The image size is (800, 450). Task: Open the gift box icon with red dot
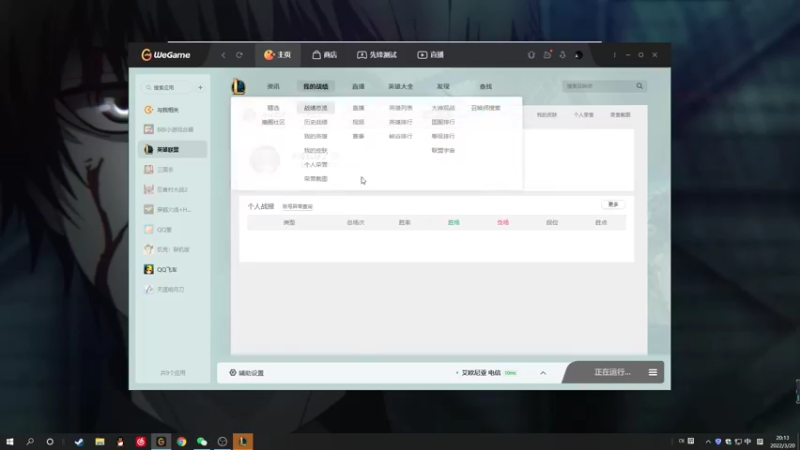tap(547, 55)
